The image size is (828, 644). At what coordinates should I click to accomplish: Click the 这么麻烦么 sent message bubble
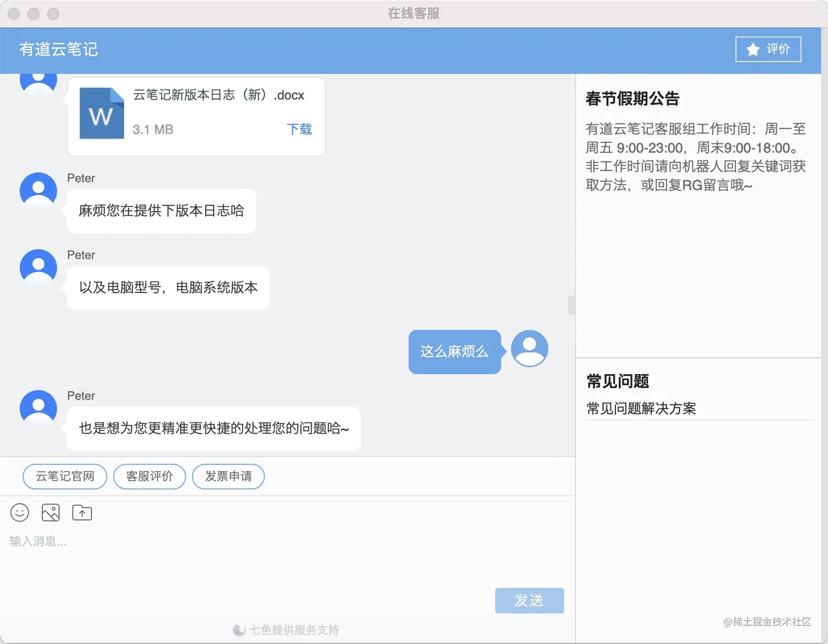click(455, 352)
